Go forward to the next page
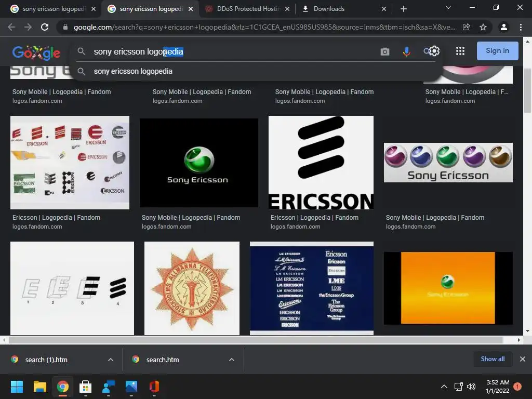The image size is (532, 399). click(x=28, y=27)
